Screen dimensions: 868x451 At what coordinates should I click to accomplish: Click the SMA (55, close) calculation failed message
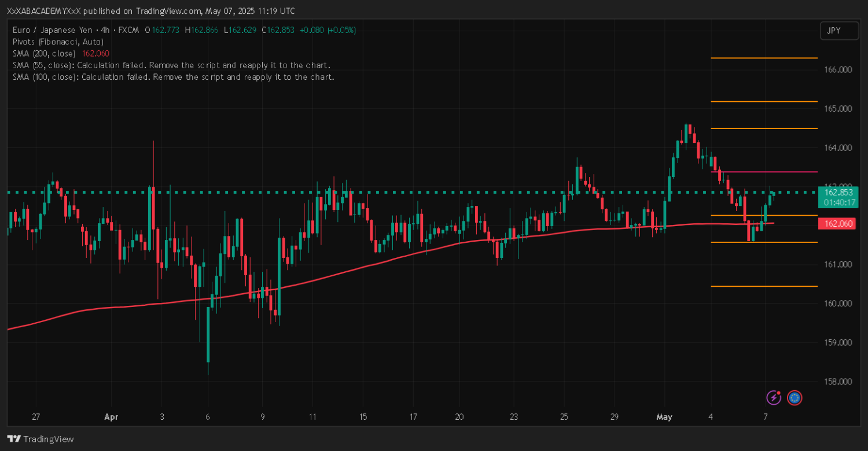pyautogui.click(x=171, y=65)
